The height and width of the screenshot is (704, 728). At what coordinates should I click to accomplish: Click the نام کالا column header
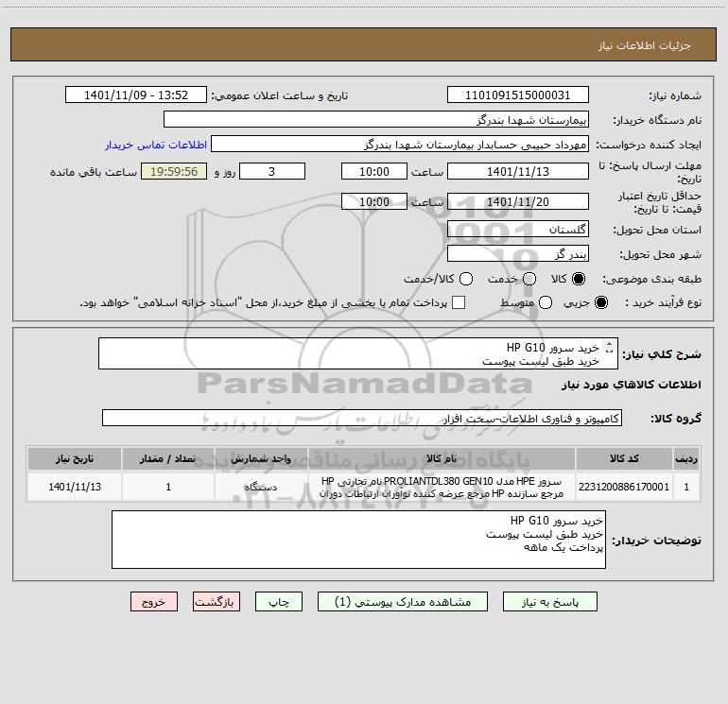442,458
